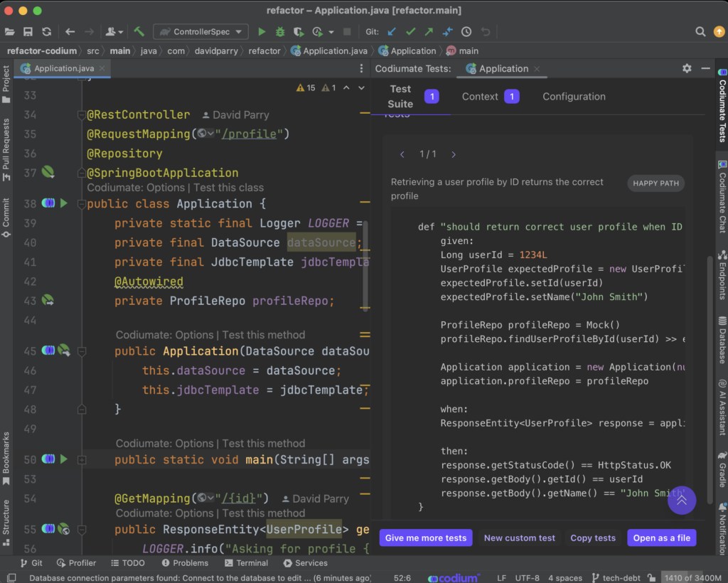Open Codiumate Tests settings via the gear icon
Viewport: 728px width, 583px height.
[687, 68]
